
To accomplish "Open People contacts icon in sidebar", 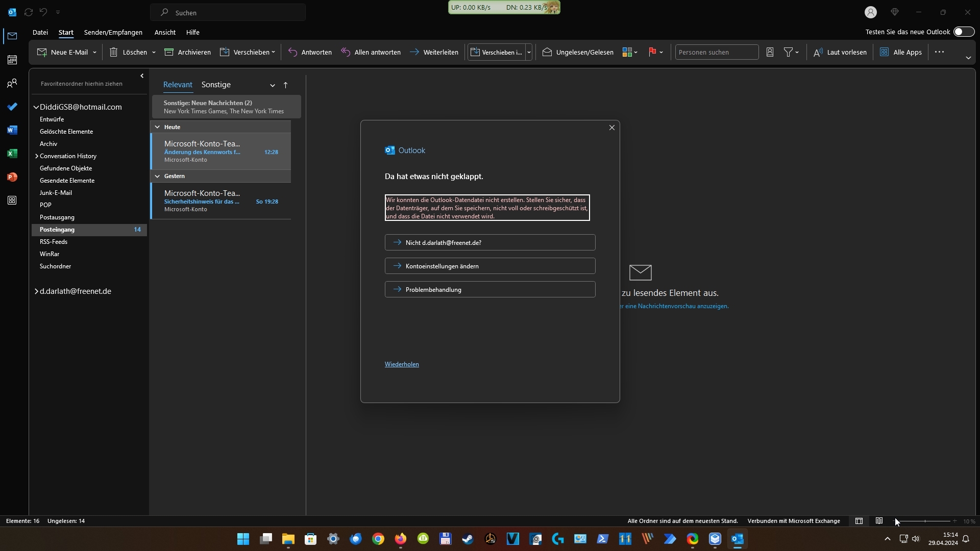I will click(x=12, y=83).
